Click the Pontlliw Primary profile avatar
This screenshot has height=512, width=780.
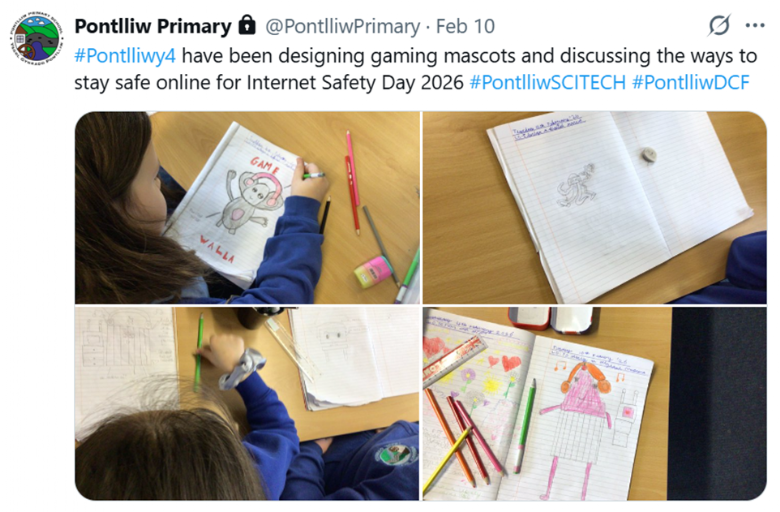click(37, 38)
